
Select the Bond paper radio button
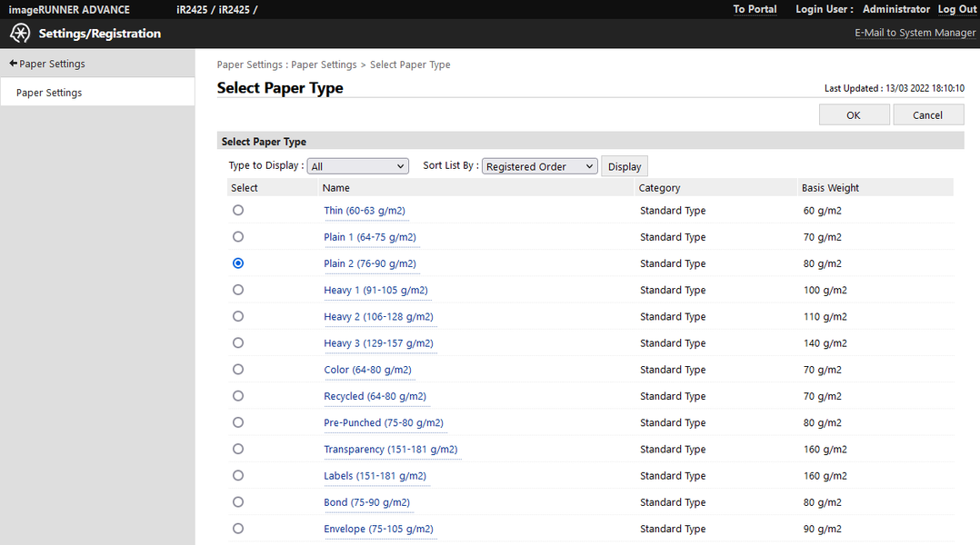(x=238, y=502)
